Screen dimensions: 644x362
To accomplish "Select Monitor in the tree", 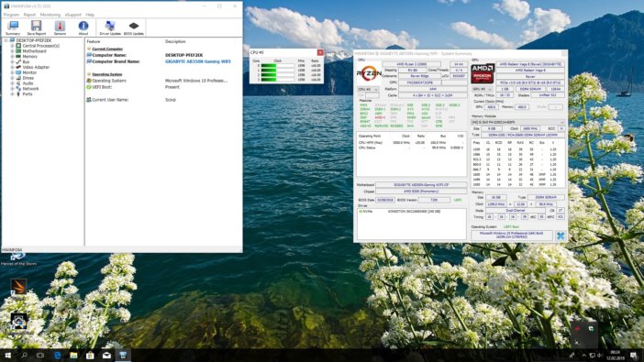I will pos(29,72).
